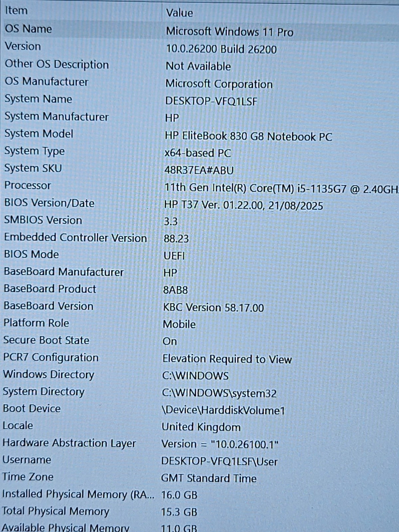399x532 pixels.
Task: Select System Manufacturer value HP
Action: (x=172, y=118)
